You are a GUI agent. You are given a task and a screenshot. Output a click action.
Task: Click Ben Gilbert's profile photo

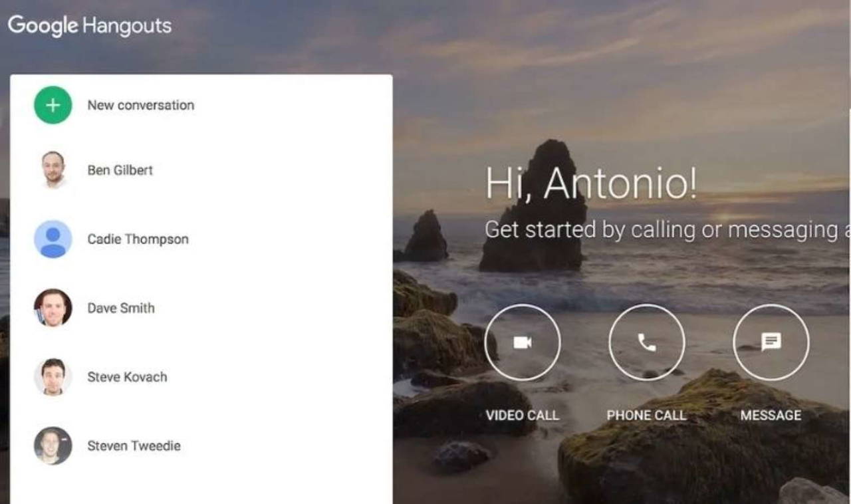53,170
